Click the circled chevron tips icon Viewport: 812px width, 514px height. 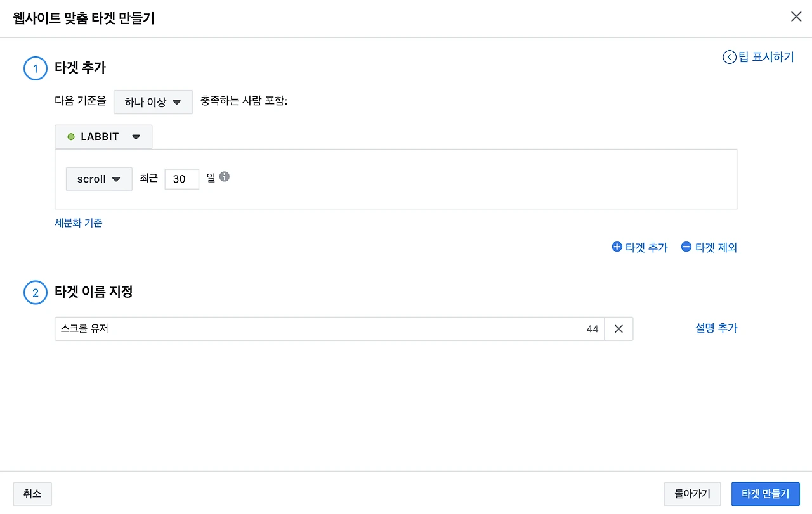coord(729,57)
